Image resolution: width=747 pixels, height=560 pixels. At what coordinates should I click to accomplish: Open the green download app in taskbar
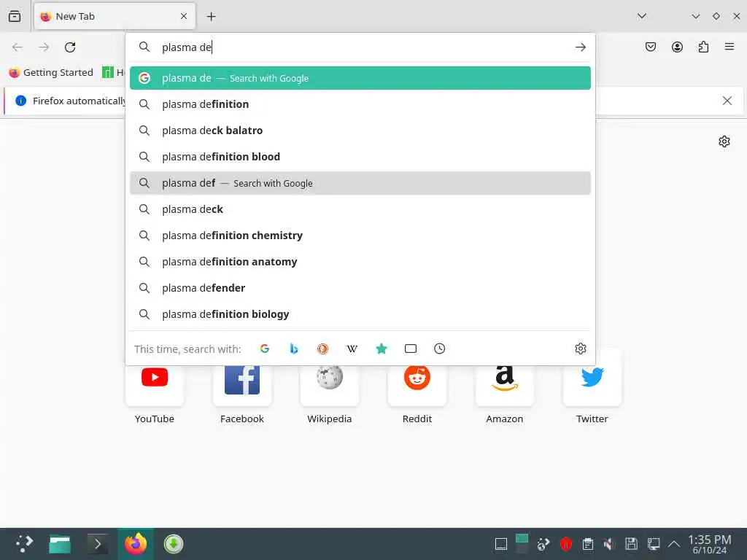(x=174, y=544)
